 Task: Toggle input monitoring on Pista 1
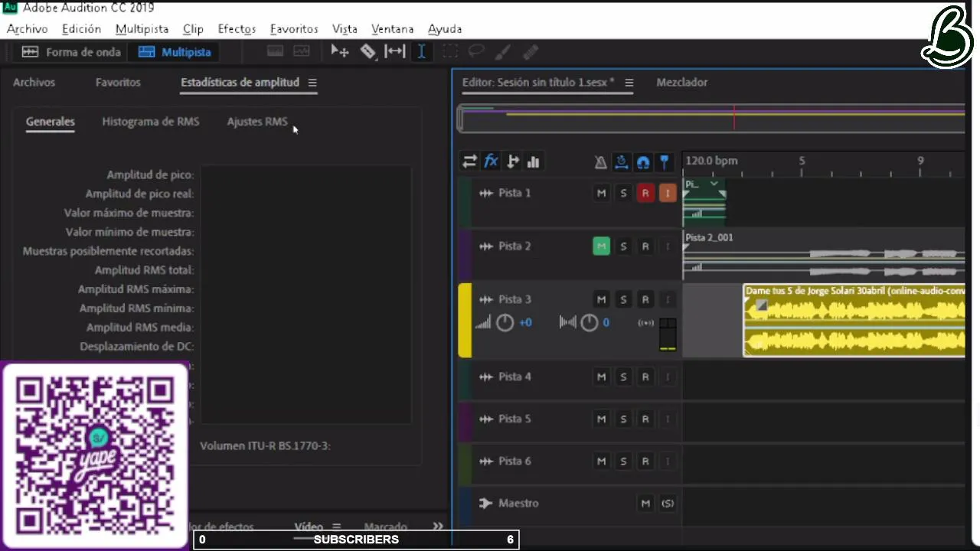[668, 194]
